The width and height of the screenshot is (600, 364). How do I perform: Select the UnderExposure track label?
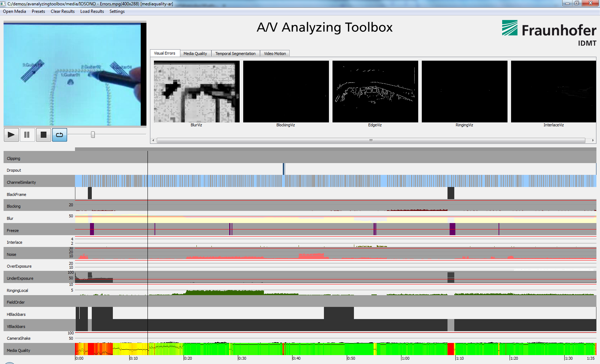(x=20, y=278)
